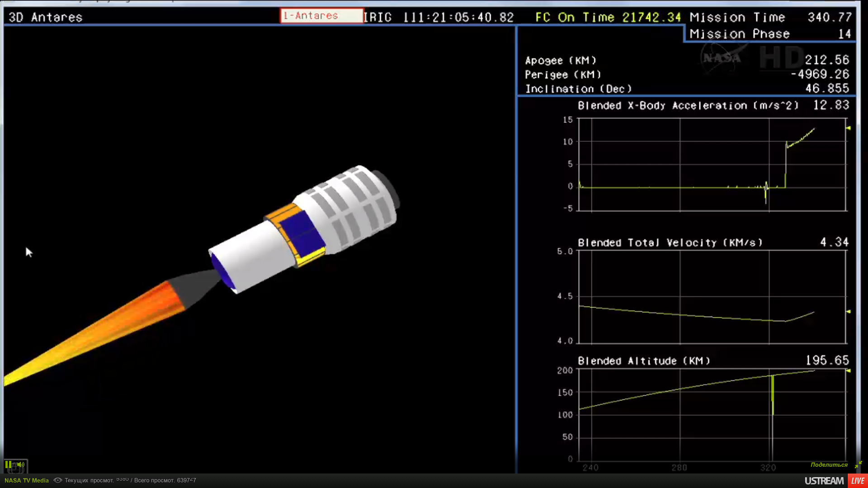The width and height of the screenshot is (868, 488).
Task: Click the 'Blended Altitude (KM)' chart title
Action: pyautogui.click(x=644, y=361)
